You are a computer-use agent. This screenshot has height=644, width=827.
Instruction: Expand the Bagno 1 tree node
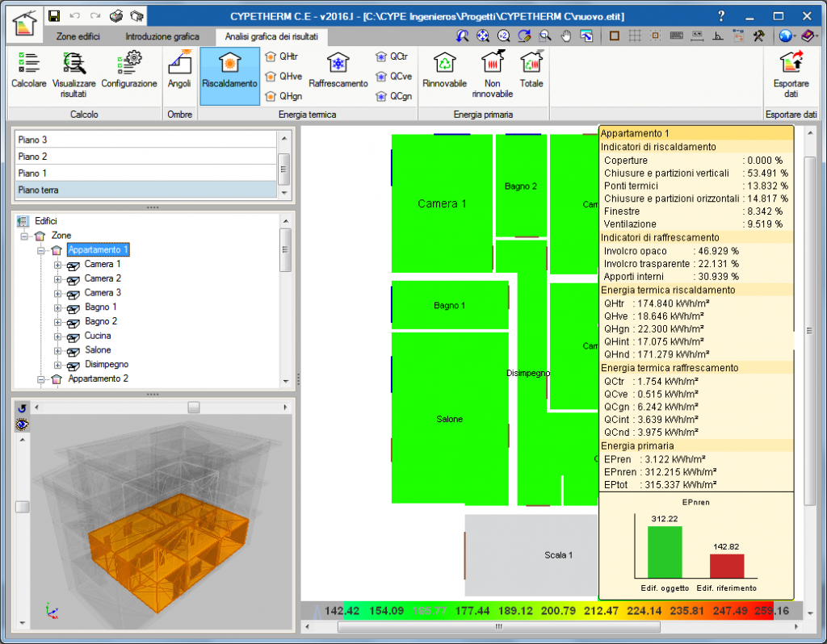tap(57, 307)
